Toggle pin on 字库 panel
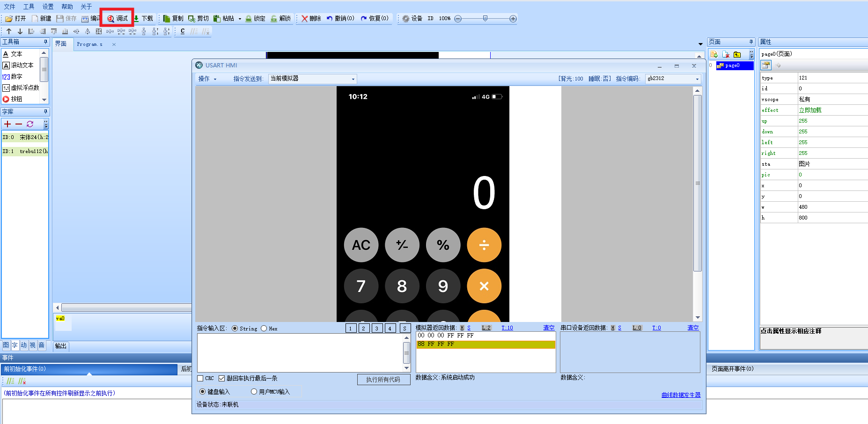 pyautogui.click(x=45, y=111)
